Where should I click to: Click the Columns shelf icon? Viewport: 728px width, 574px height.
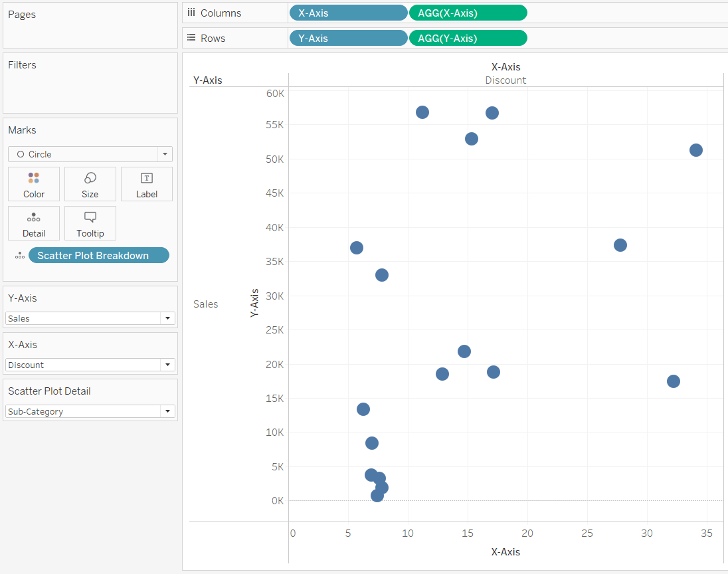(191, 12)
